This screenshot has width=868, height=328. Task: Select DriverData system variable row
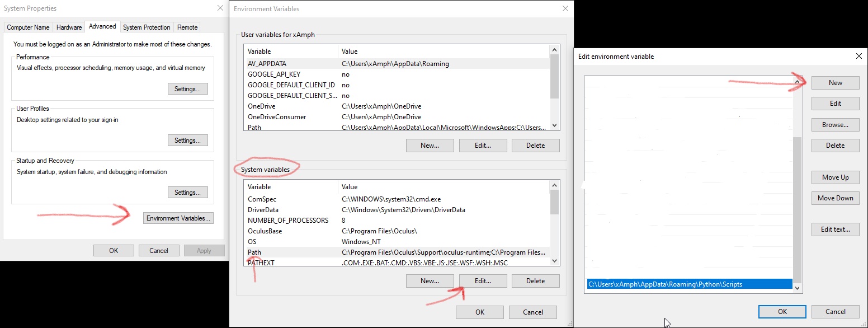click(x=398, y=210)
